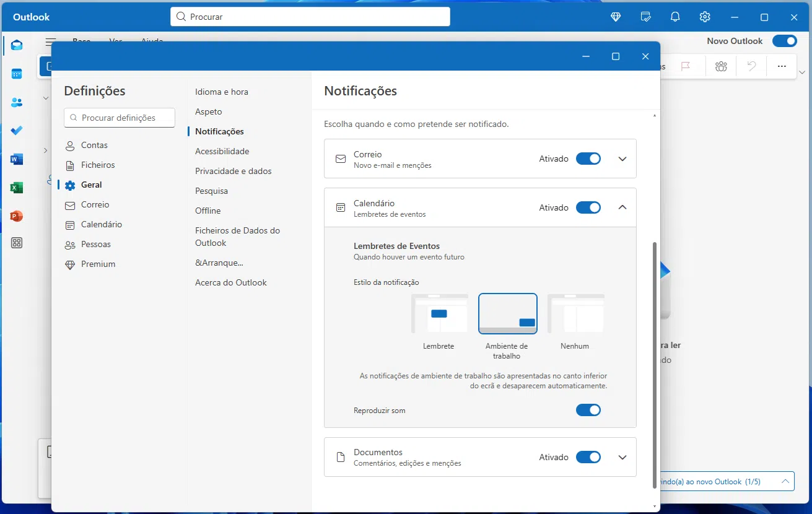Click the Premium diamond icon in title bar
812x514 pixels.
(616, 17)
